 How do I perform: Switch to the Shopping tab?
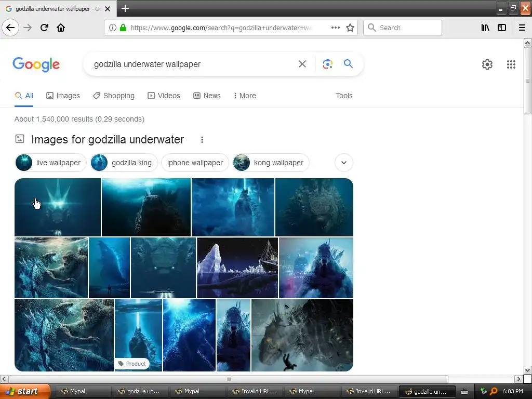(x=114, y=96)
